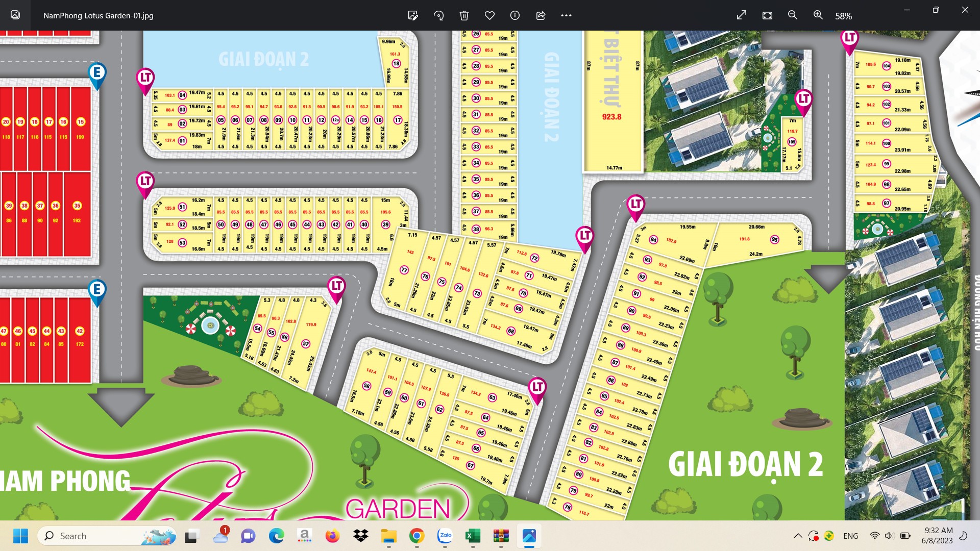Screen dimensions: 980x551
Task: Click the zoom out magnifier icon
Action: click(792, 15)
